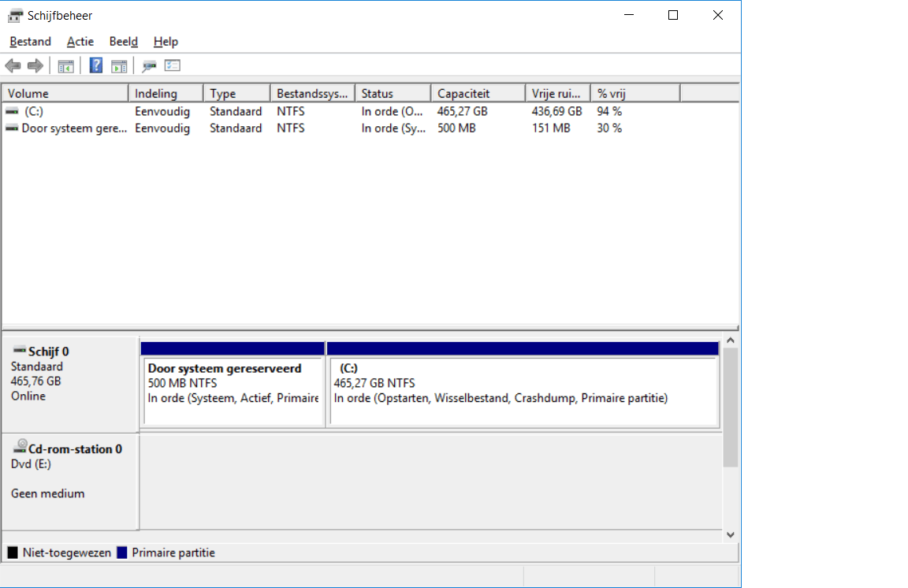This screenshot has width=908, height=588.
Task: Click the Schijf 0 disk icon
Action: coord(20,350)
